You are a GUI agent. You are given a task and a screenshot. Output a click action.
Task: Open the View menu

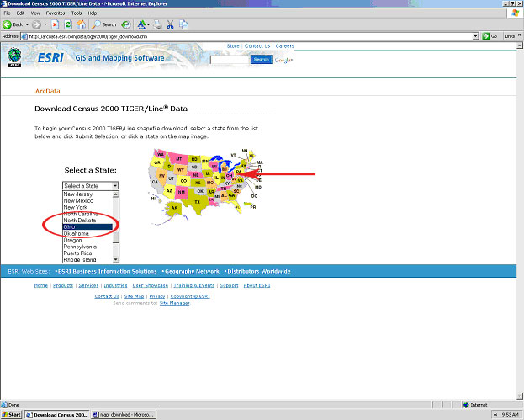(x=35, y=13)
